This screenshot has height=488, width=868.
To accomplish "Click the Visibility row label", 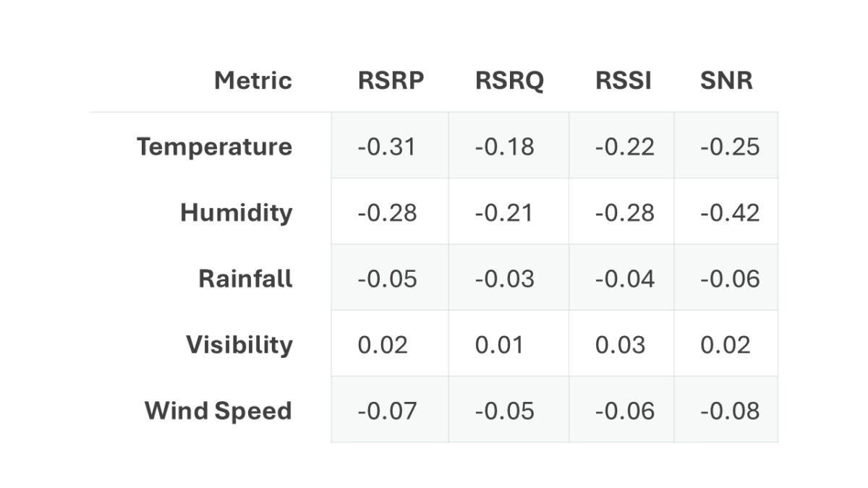I will click(x=239, y=344).
